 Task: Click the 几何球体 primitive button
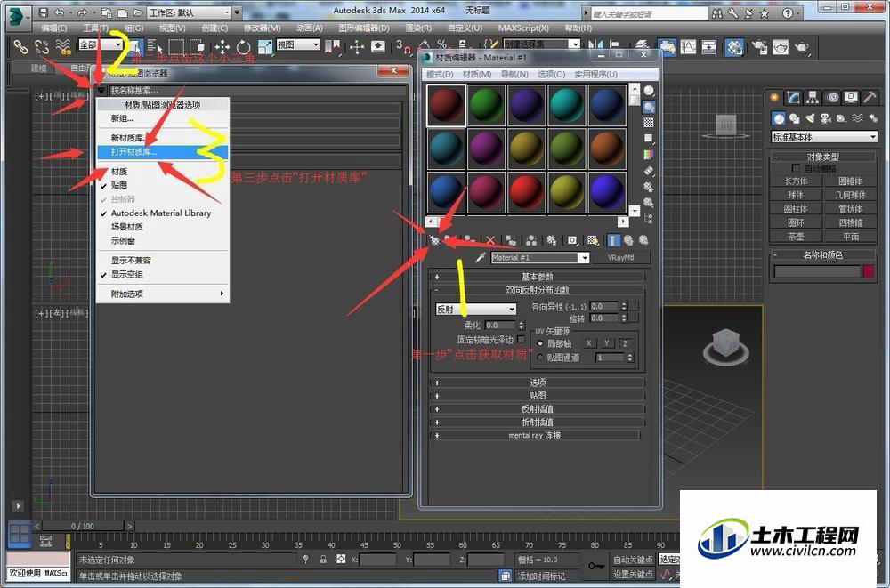(850, 195)
